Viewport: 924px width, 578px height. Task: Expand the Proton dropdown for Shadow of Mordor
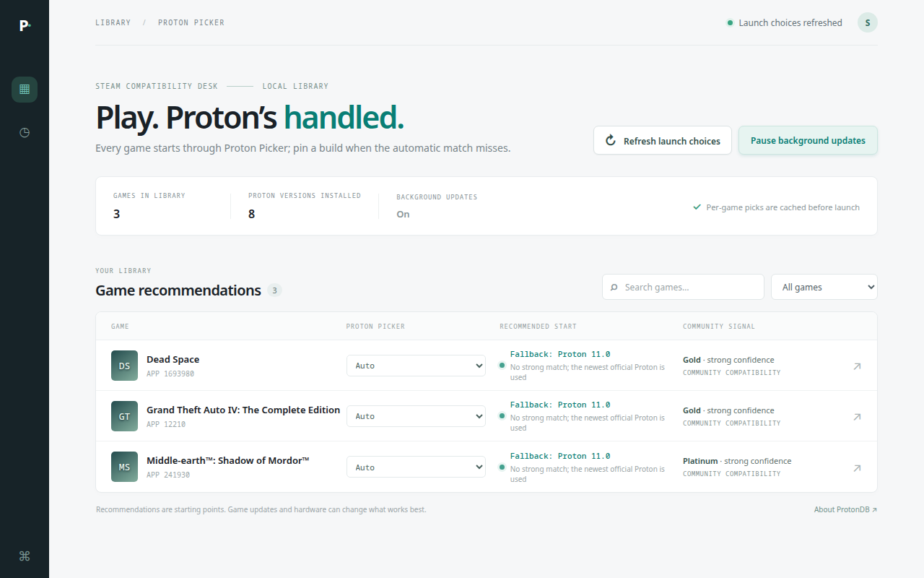pos(416,467)
